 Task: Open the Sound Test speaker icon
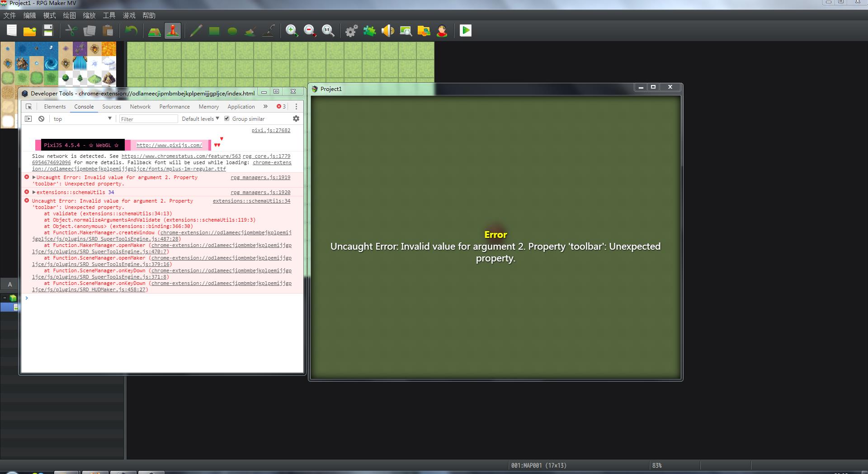[x=387, y=31]
